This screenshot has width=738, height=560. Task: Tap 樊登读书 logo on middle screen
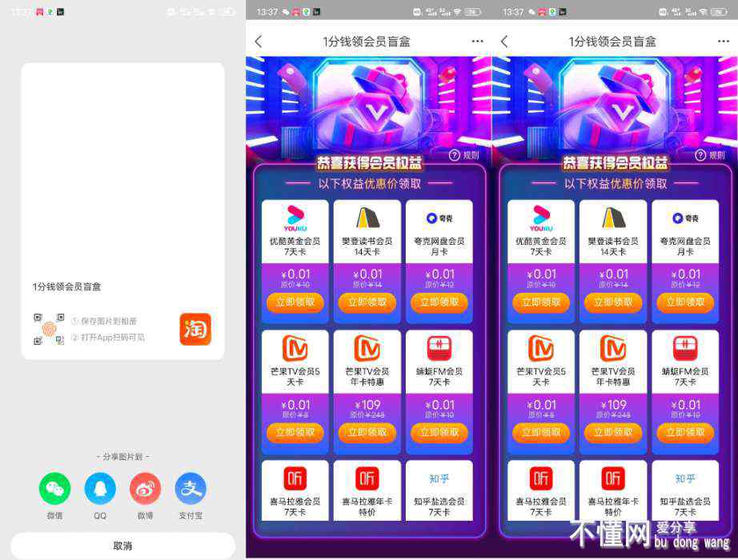click(x=367, y=218)
